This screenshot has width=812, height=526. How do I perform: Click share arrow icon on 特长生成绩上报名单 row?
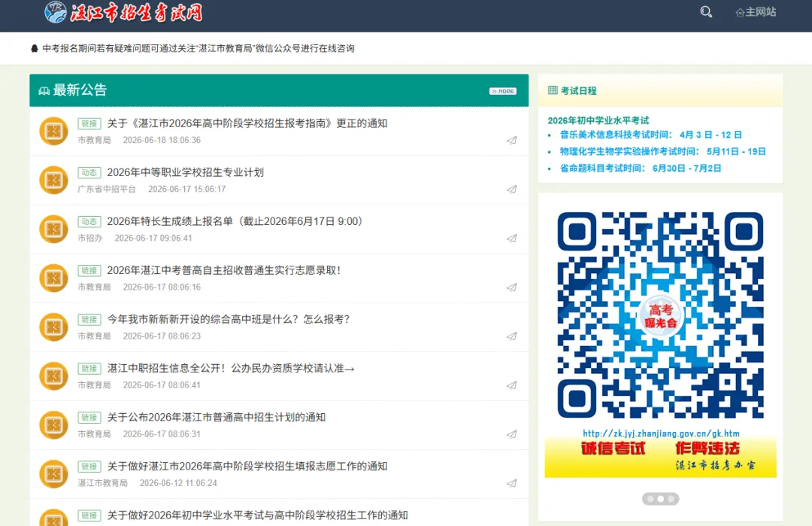click(512, 239)
